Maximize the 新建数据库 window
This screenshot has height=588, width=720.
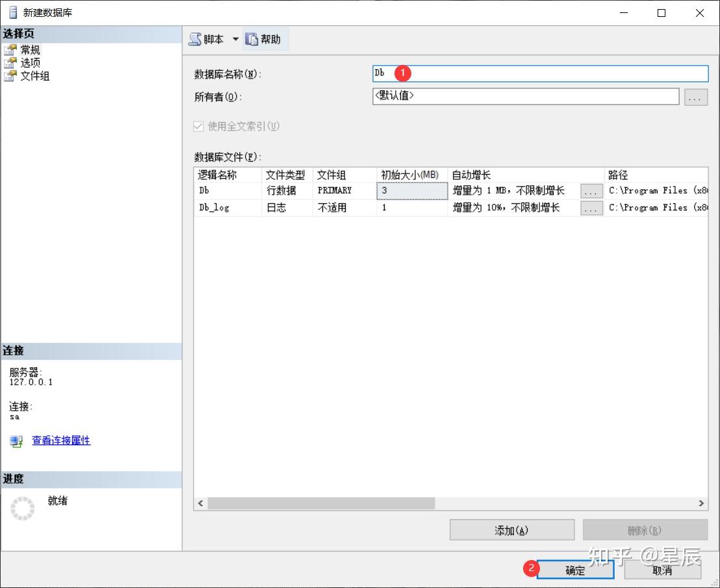pos(662,13)
